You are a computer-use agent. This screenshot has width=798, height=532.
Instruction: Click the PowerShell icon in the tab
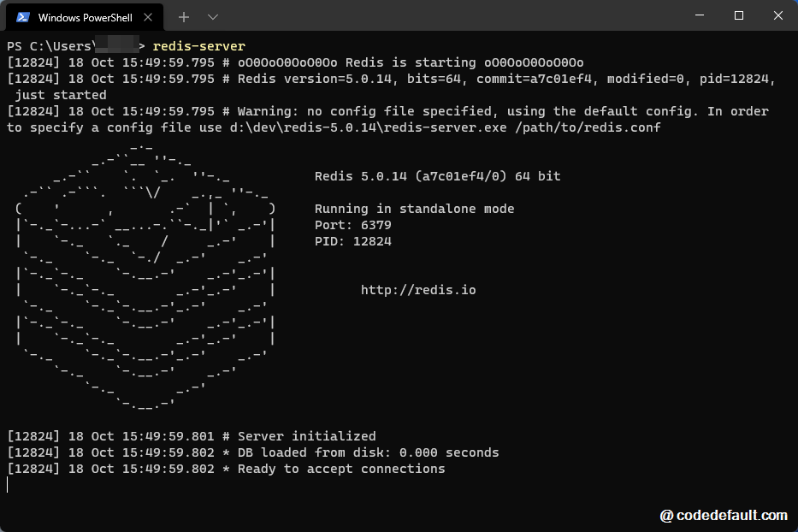click(x=24, y=17)
